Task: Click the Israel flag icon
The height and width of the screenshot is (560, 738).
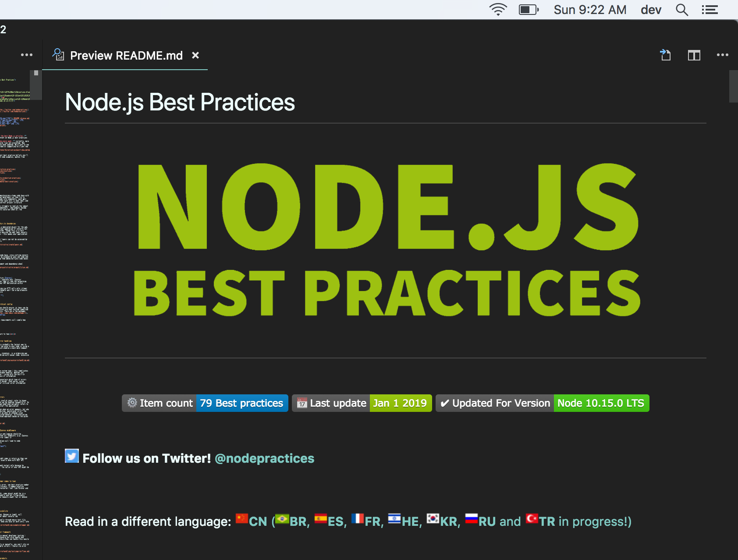Action: 394,519
